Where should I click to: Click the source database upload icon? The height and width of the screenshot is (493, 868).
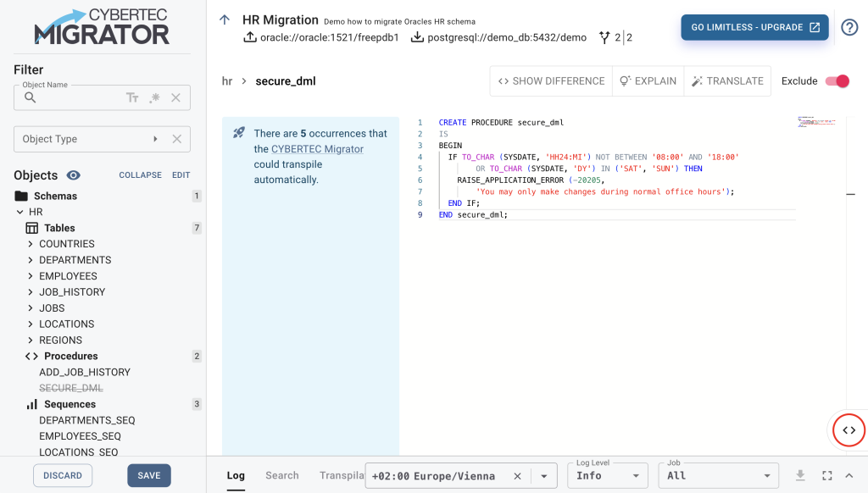coord(250,37)
